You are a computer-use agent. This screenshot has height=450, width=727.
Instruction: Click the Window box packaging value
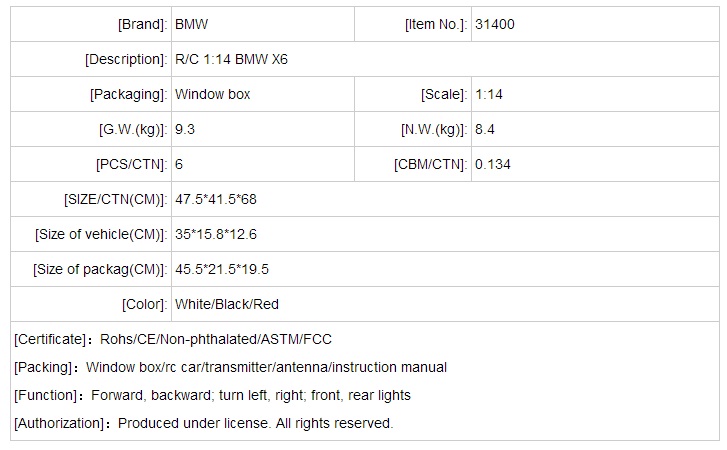point(212,94)
